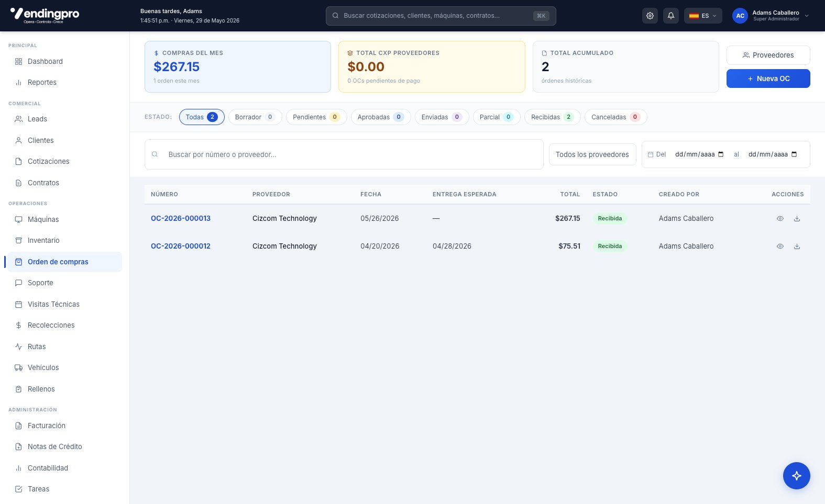825x504 pixels.
Task: Open the Proveedores button
Action: point(768,55)
